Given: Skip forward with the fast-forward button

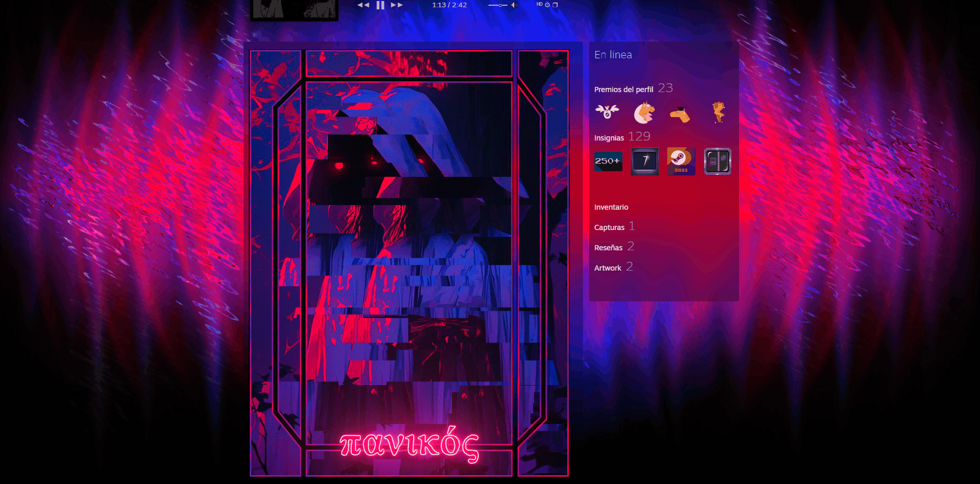Looking at the screenshot, I should coord(397,5).
